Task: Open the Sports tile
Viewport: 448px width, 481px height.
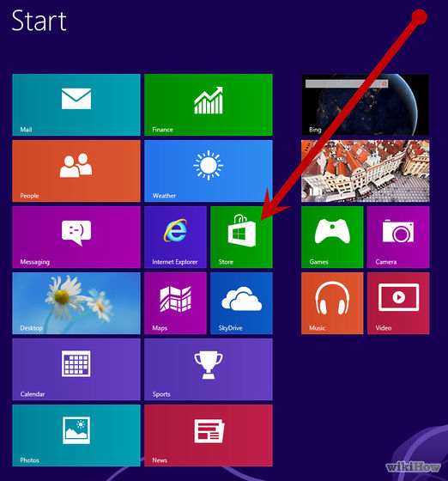Action: click(x=209, y=369)
